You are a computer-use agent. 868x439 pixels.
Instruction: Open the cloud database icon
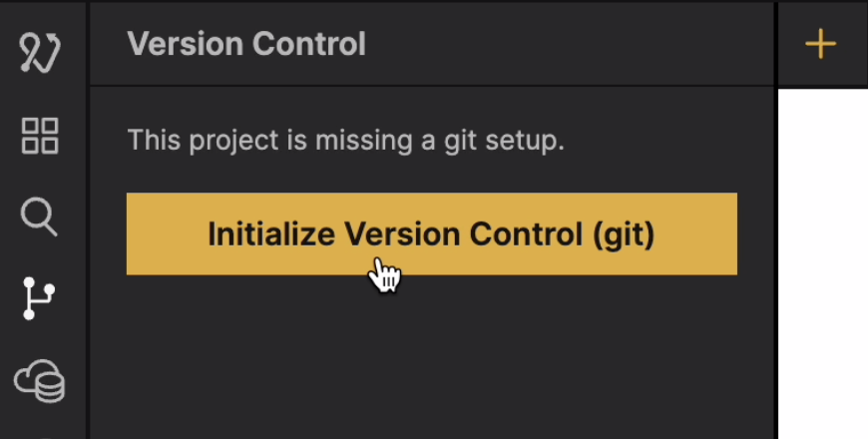tap(40, 381)
